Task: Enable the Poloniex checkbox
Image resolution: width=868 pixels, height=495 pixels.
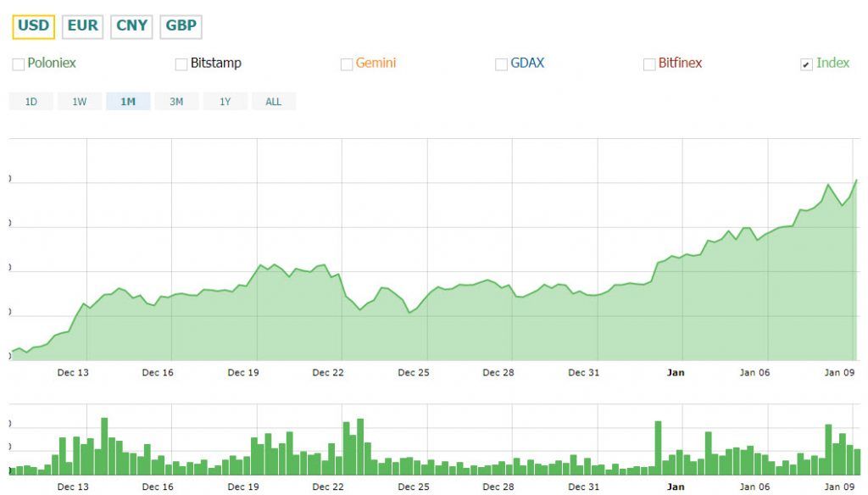Action: pyautogui.click(x=19, y=64)
